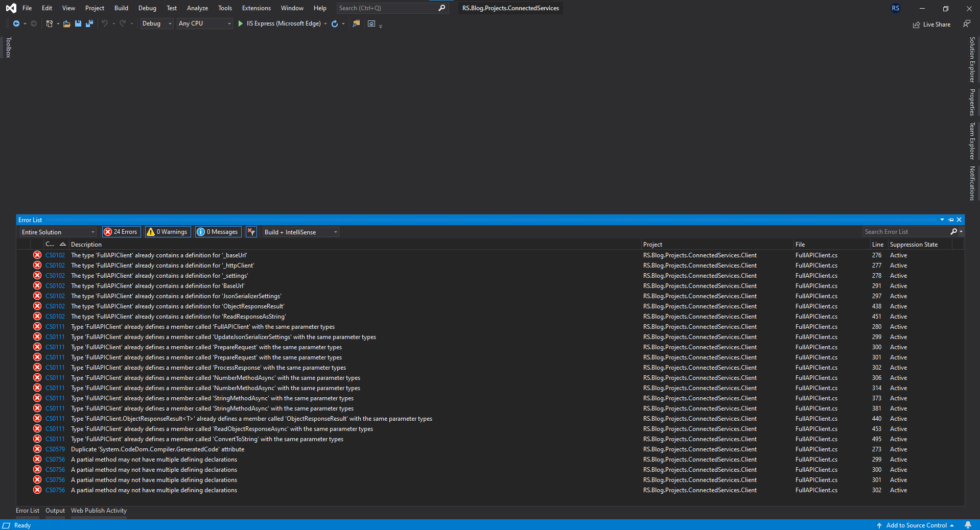Viewport: 980px width, 530px height.
Task: Click the Add to Source Control button
Action: tap(916, 525)
